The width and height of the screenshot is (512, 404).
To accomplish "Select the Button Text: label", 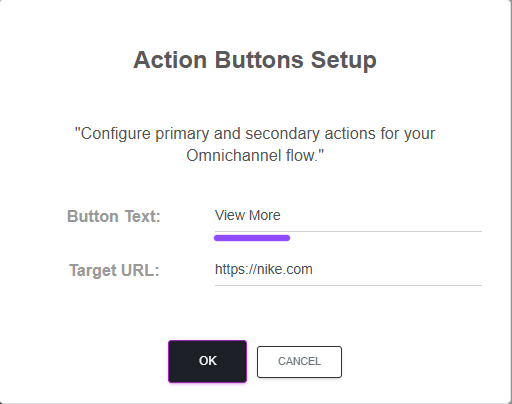I will 114,216.
